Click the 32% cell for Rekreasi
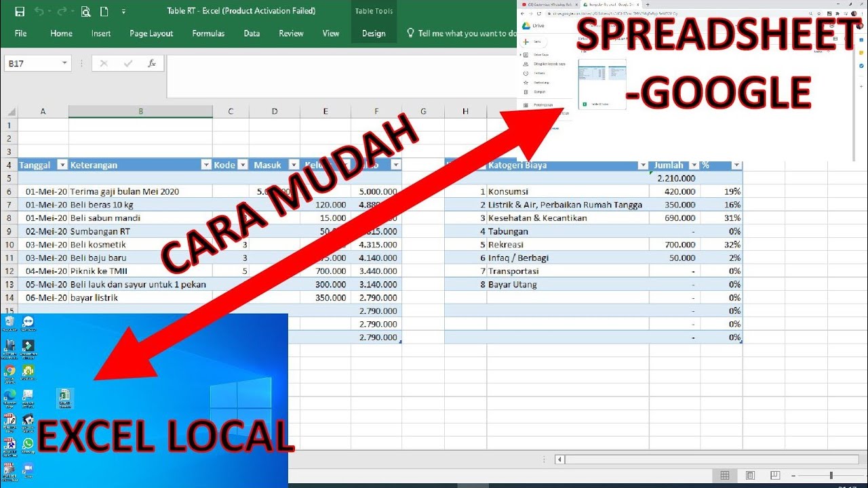 point(722,245)
